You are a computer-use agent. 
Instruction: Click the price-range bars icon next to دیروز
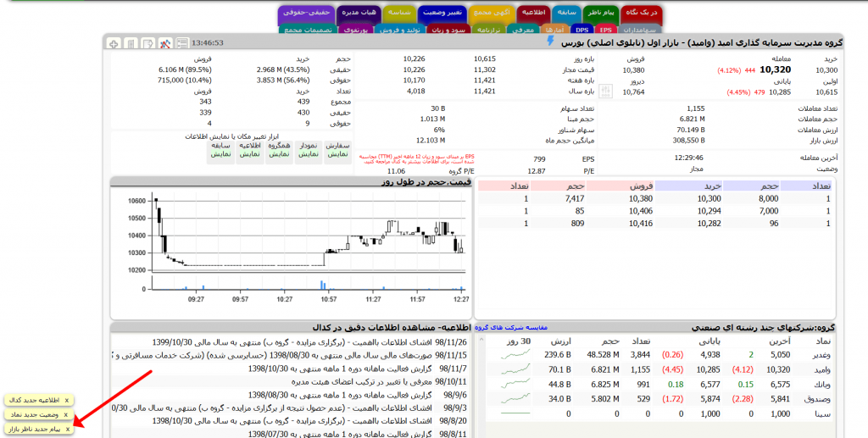point(606,91)
